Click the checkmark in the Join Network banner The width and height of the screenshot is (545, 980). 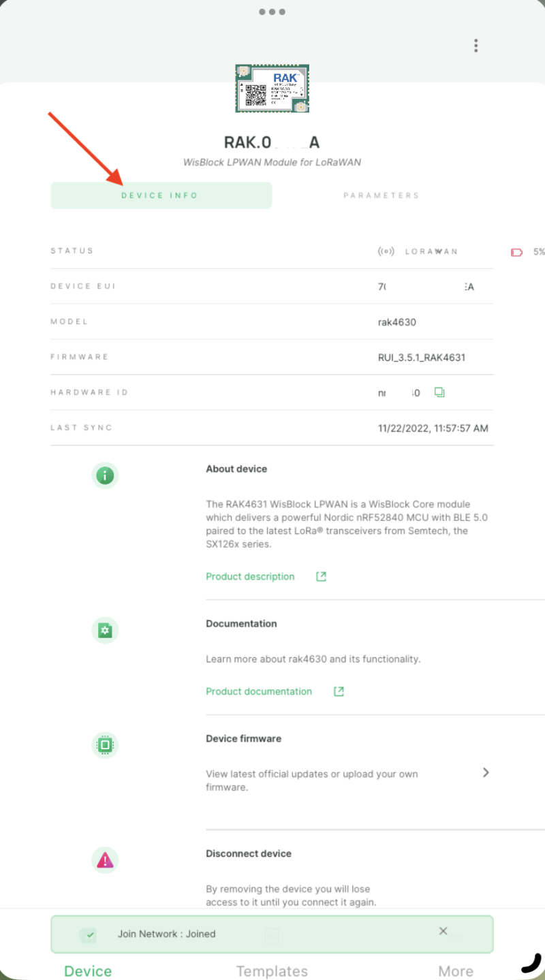point(89,935)
